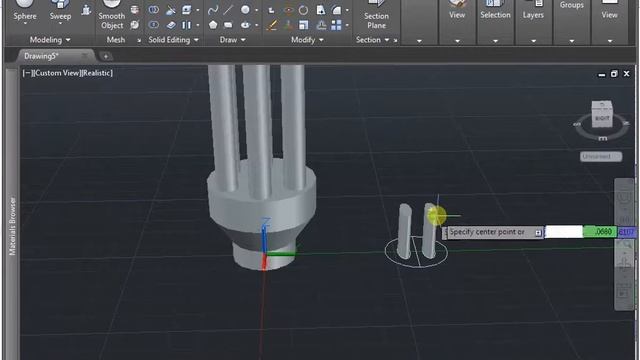Open the [Realistic] visual style menu
Screen dimensions: 640x360
point(96,73)
